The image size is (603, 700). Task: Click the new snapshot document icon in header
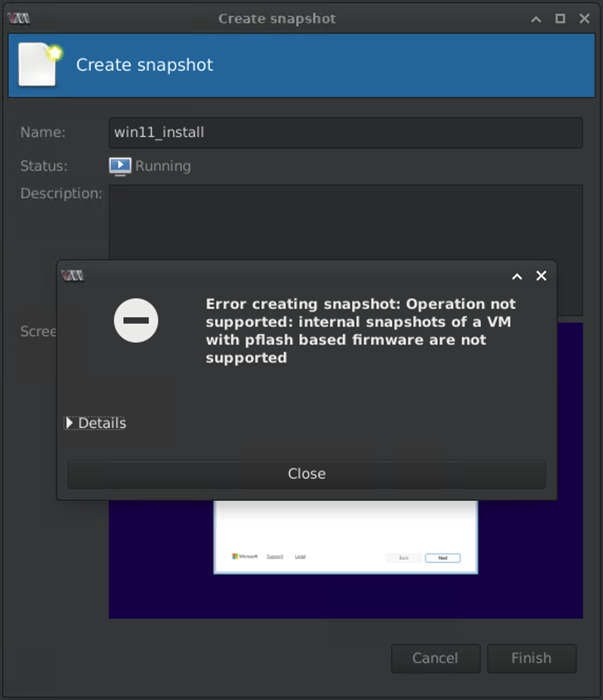(39, 65)
